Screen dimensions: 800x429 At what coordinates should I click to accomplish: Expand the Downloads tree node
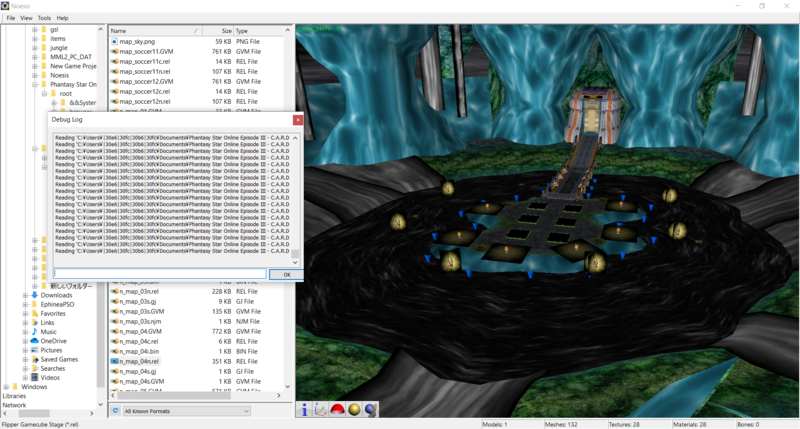coord(25,295)
